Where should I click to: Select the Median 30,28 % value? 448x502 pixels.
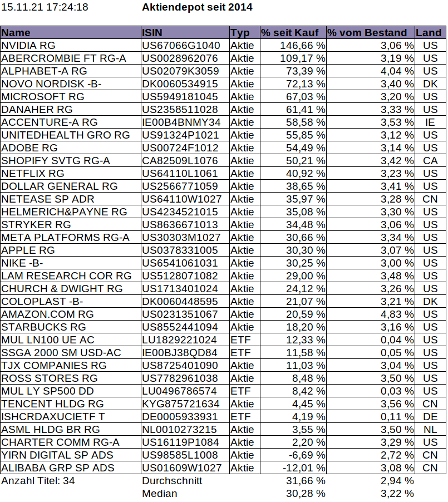pyautogui.click(x=306, y=493)
